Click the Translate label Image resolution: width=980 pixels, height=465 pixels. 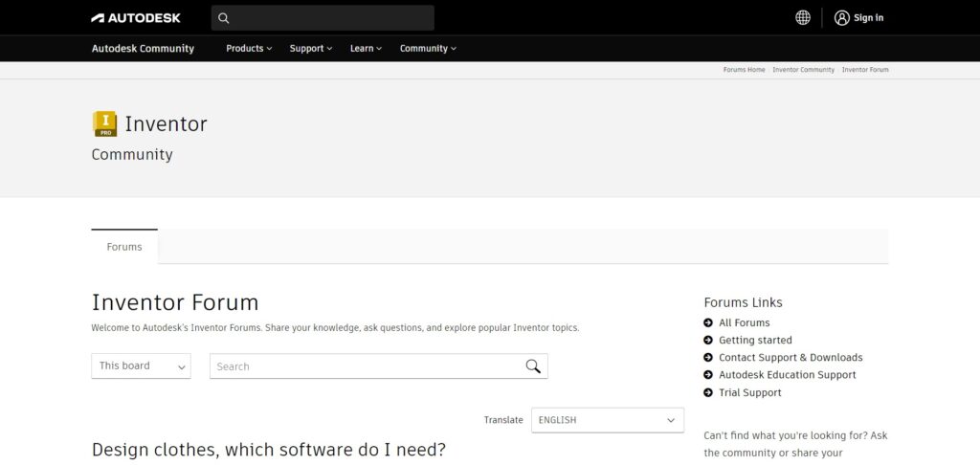coord(503,420)
